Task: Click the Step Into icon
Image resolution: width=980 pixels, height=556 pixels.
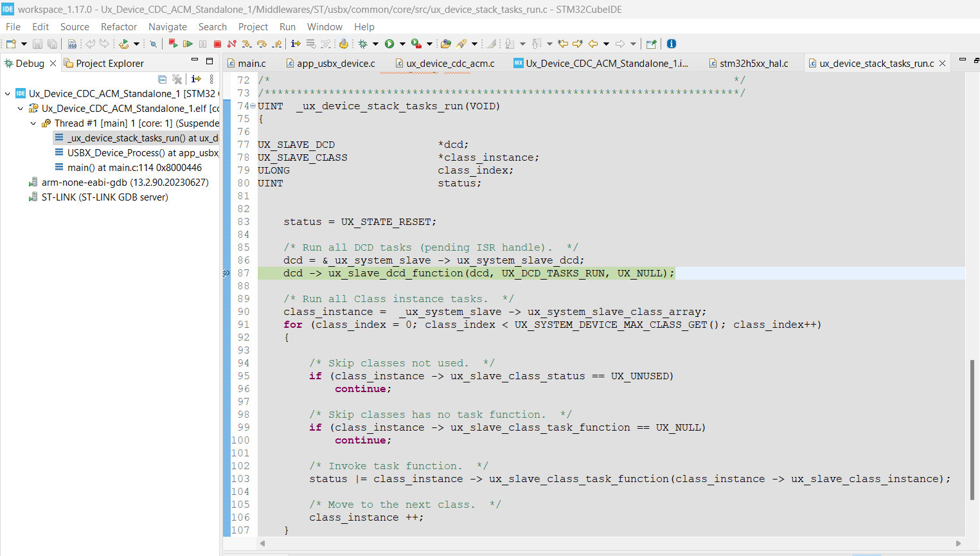Action: click(247, 44)
